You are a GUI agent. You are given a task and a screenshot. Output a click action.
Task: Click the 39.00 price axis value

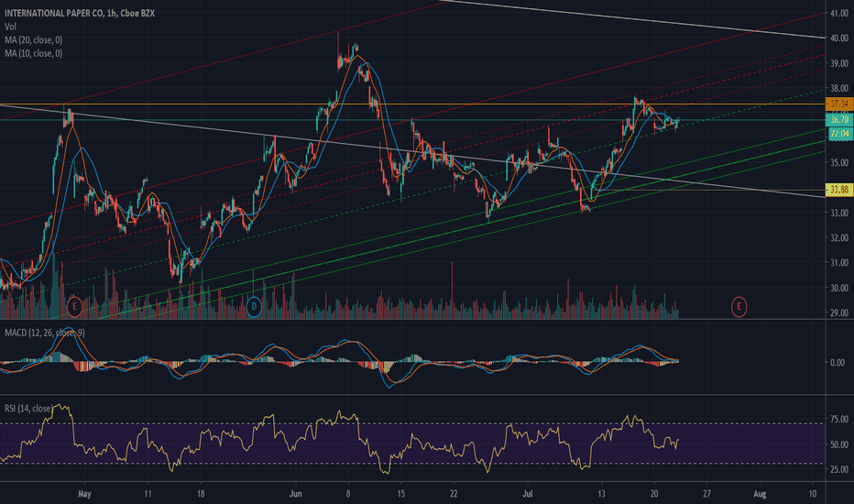839,63
